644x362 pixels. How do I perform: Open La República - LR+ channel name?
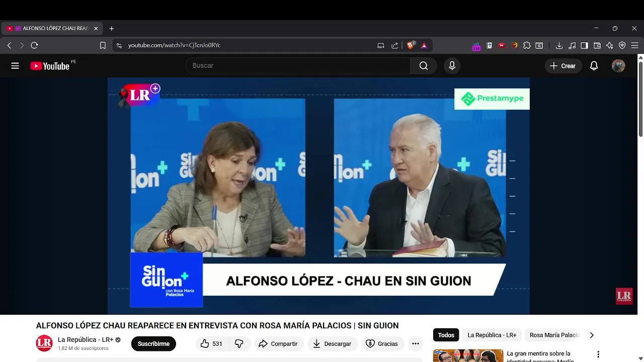[x=86, y=340]
